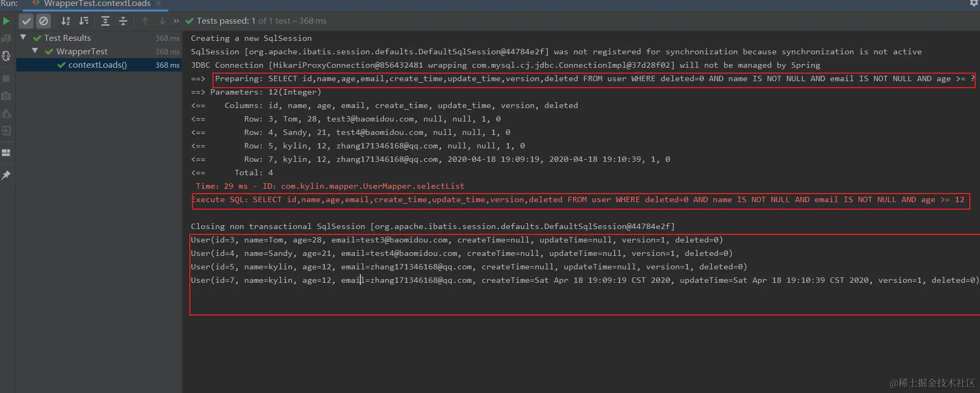Viewport: 980px width, 393px height.
Task: Rerun failed tests icon in sidebar
Action: coord(6,39)
